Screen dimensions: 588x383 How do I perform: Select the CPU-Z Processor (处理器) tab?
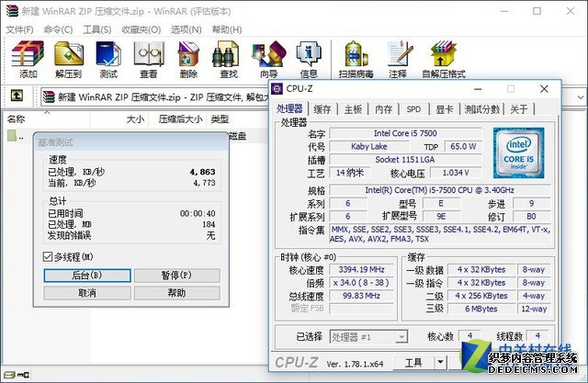289,108
